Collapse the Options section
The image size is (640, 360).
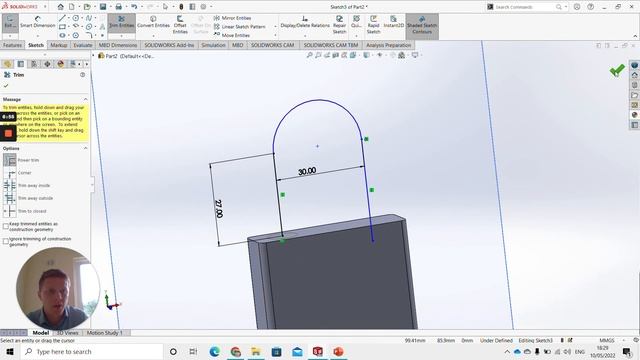[x=85, y=148]
